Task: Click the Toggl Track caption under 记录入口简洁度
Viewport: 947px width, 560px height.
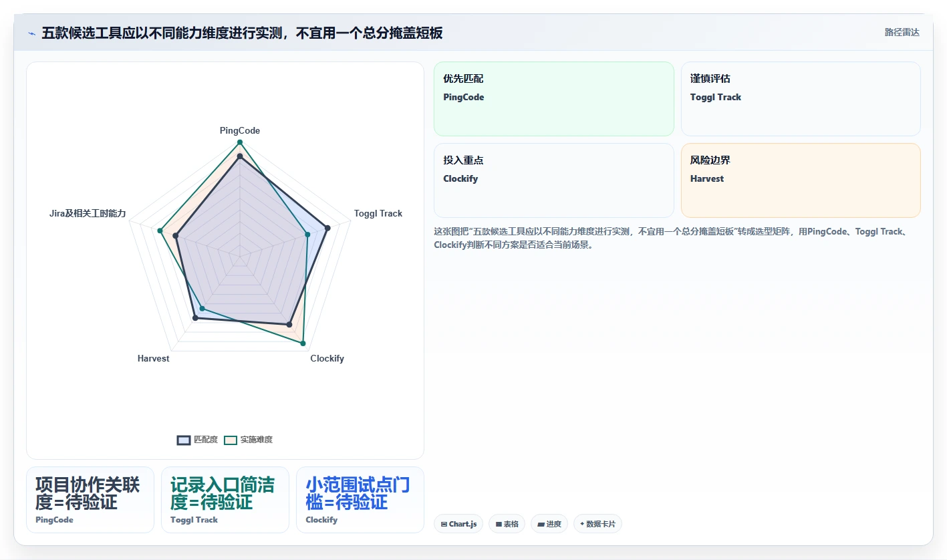Action: (x=194, y=520)
